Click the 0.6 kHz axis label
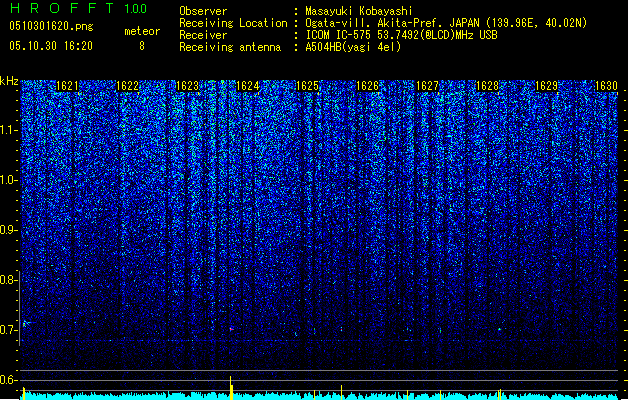This screenshot has width=629, height=400. (x=9, y=380)
